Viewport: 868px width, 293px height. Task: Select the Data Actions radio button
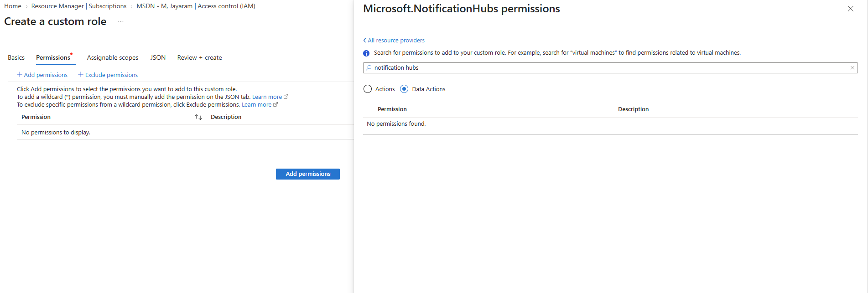click(404, 89)
